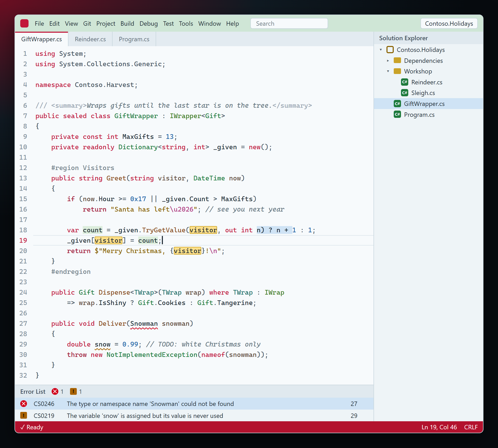498x448 pixels.
Task: Open the Debug menu
Action: [x=149, y=24]
